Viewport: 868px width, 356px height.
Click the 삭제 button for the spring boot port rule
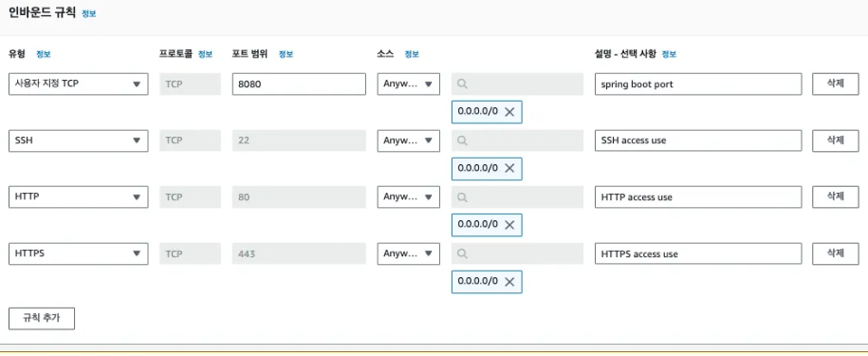[836, 84]
